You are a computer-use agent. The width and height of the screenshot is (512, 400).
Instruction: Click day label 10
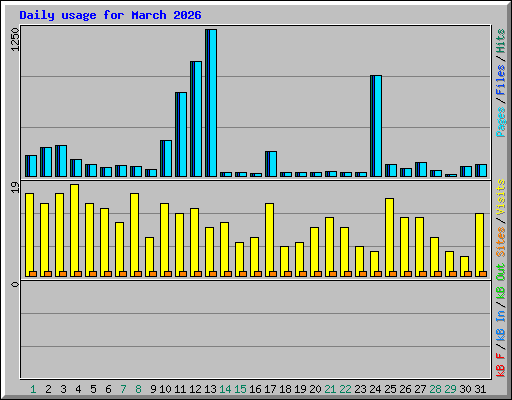[x=165, y=389]
